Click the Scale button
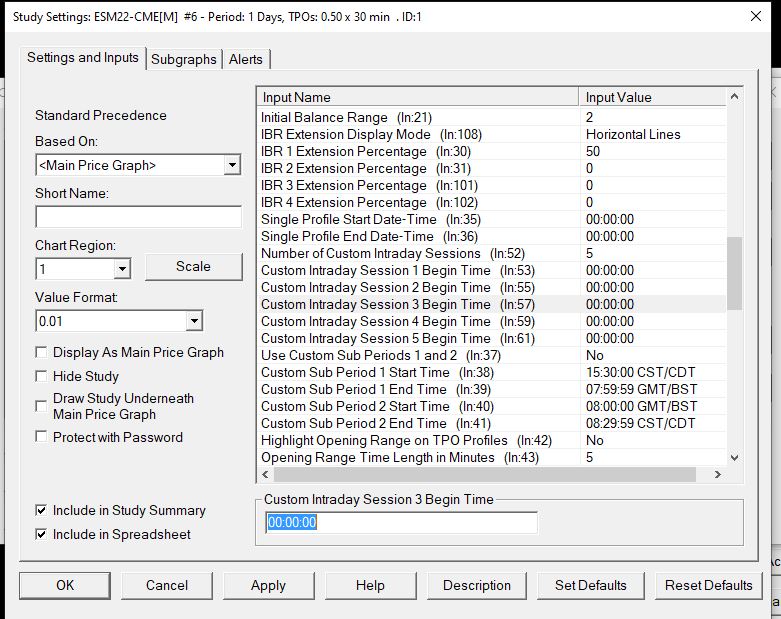 pos(193,266)
